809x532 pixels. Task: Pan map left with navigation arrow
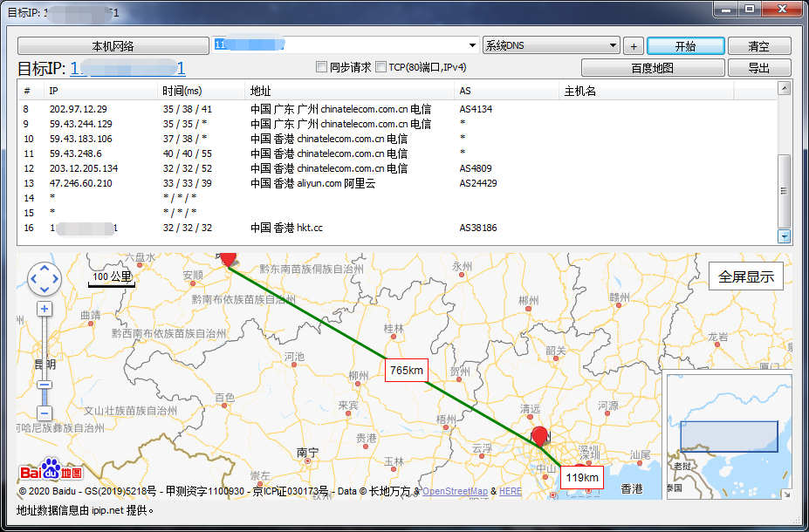click(x=33, y=279)
